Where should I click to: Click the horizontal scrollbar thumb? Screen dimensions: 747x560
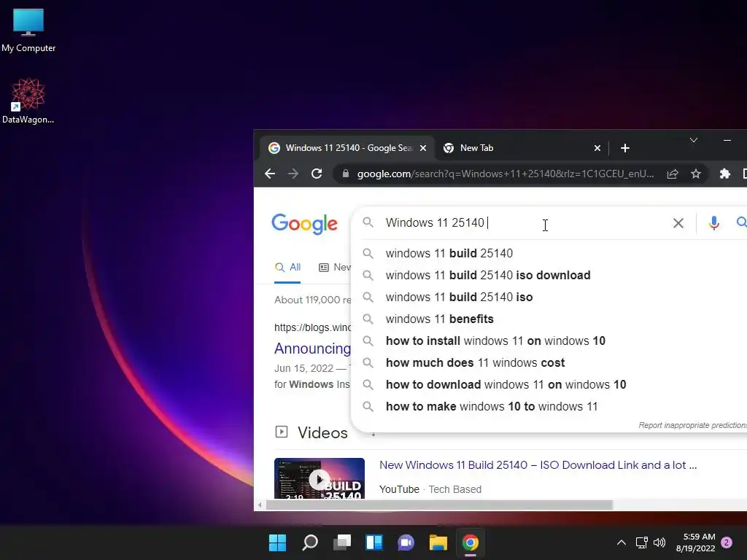[438, 505]
